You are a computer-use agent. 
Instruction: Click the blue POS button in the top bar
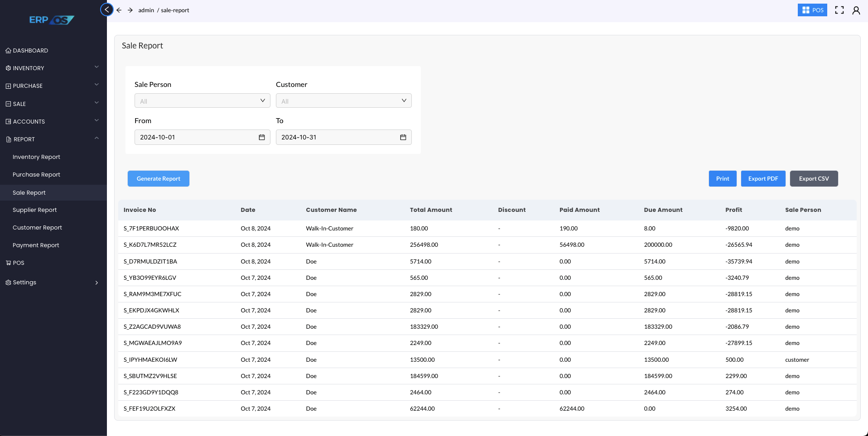812,10
